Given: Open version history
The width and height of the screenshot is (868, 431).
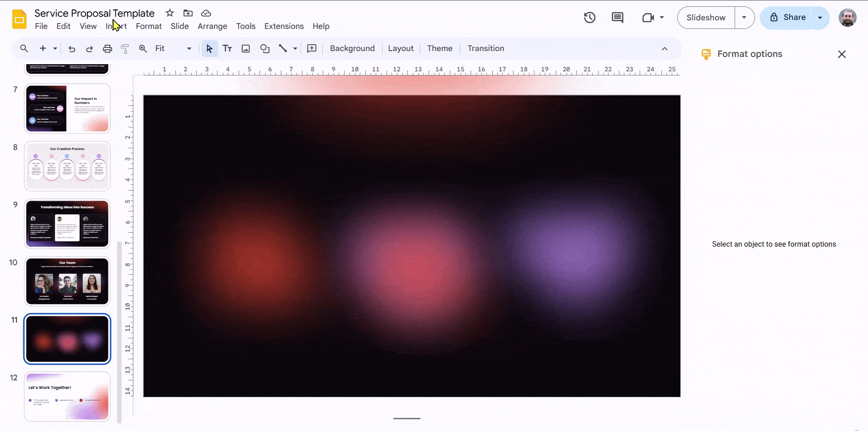Looking at the screenshot, I should 590,18.
